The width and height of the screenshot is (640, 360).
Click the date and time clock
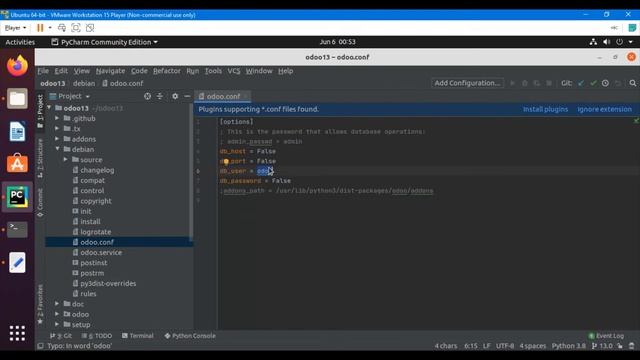pos(337,42)
